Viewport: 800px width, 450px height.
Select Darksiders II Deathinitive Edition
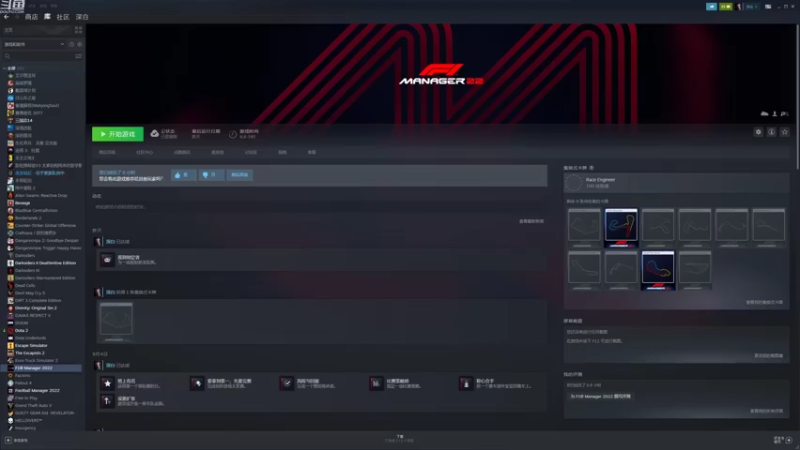coord(45,263)
